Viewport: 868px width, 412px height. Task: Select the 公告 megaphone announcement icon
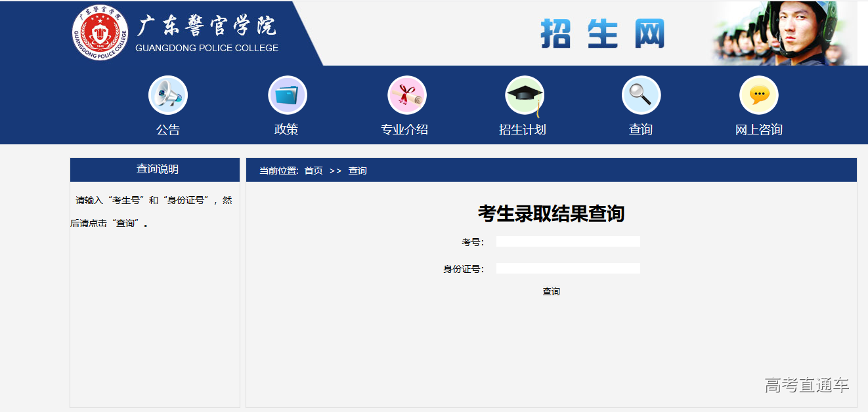(168, 94)
